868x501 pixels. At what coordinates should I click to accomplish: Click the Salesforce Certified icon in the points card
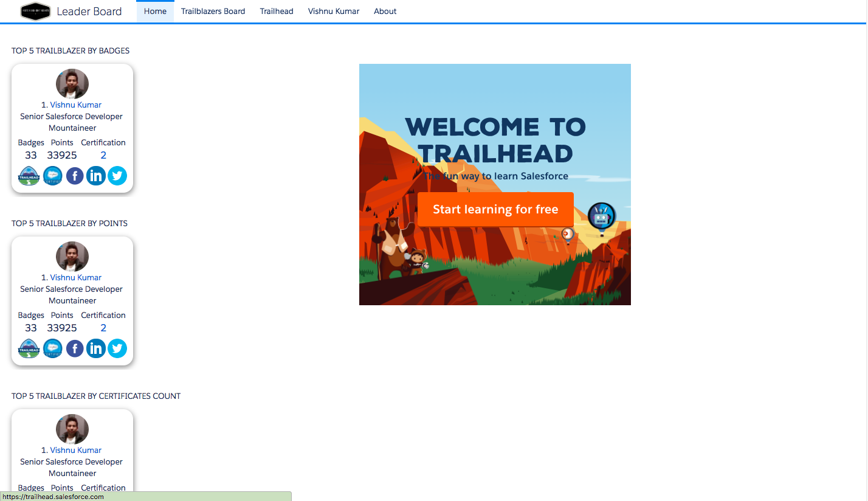coord(53,349)
